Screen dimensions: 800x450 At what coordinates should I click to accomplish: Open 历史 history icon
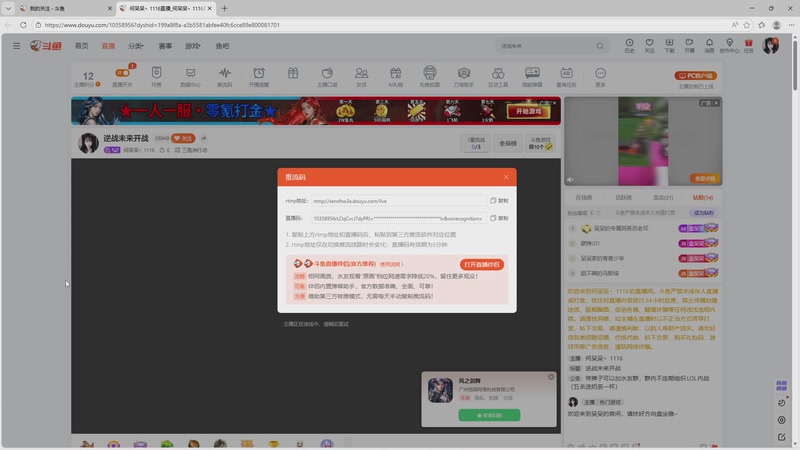pos(630,45)
